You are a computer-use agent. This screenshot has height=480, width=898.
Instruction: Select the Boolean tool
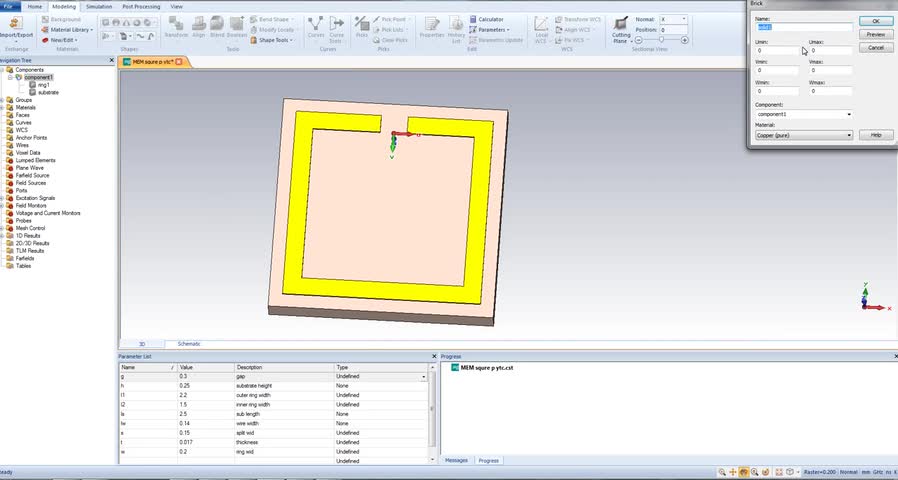point(237,27)
